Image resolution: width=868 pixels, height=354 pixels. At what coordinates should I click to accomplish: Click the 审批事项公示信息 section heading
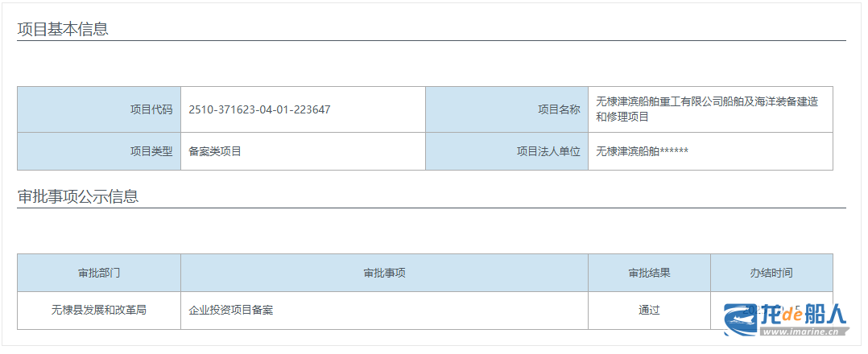[x=78, y=196]
